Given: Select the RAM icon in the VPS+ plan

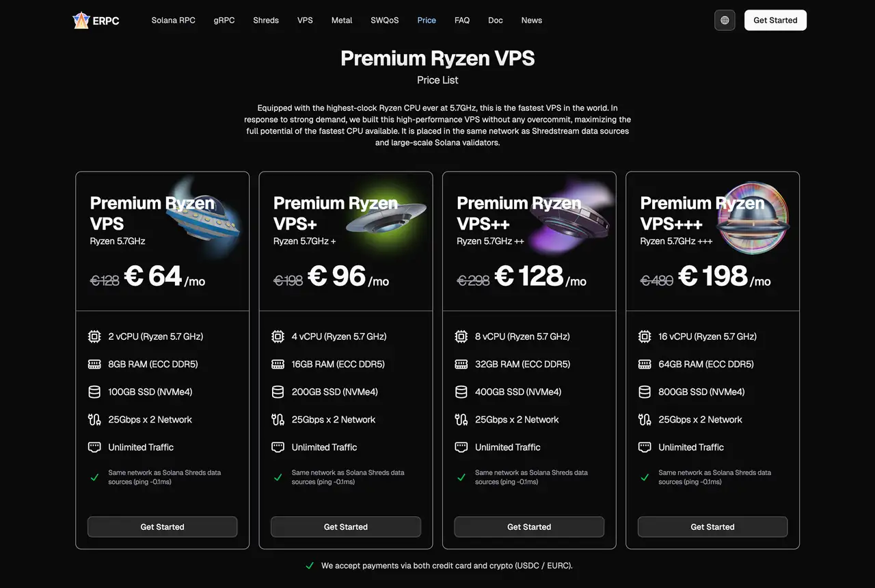Looking at the screenshot, I should (278, 364).
